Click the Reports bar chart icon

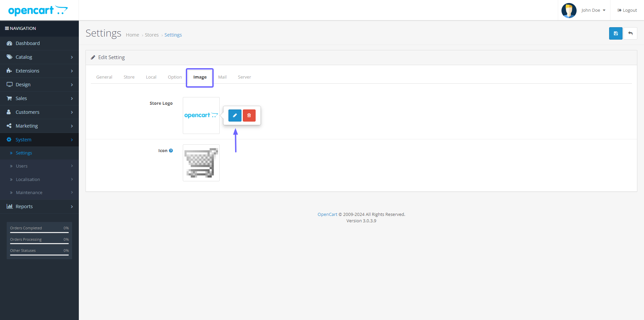pyautogui.click(x=9, y=207)
